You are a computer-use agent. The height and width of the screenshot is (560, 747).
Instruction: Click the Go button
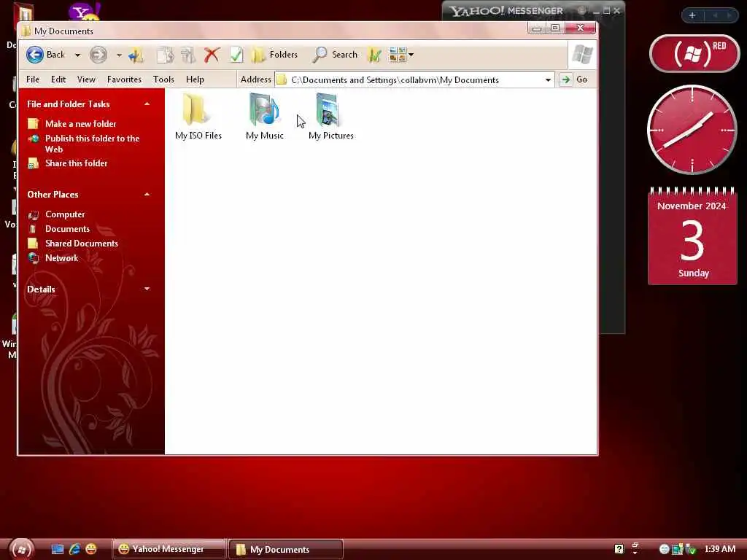pyautogui.click(x=573, y=79)
